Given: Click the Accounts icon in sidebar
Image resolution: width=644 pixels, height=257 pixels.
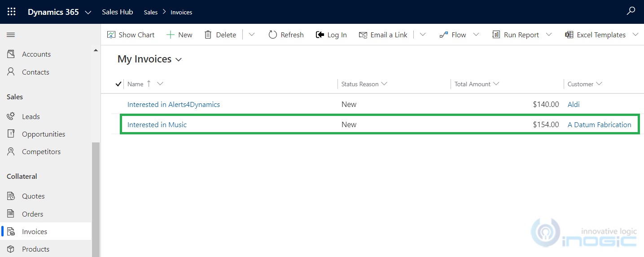Looking at the screenshot, I should pos(11,54).
